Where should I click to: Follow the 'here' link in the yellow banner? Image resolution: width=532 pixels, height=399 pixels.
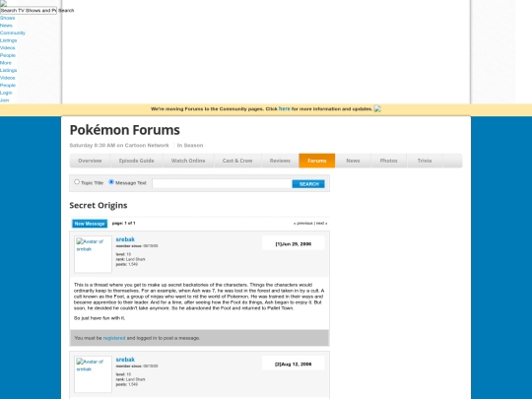coord(285,108)
